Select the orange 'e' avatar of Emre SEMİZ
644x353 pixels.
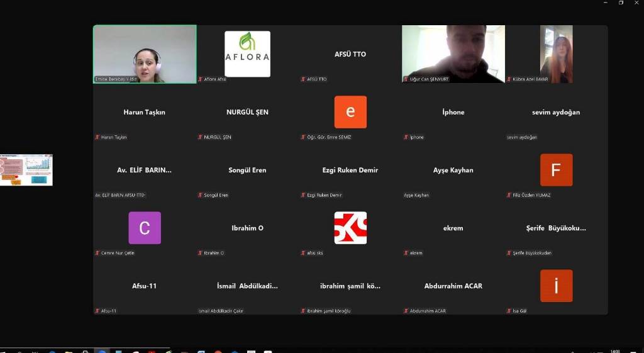click(x=350, y=112)
